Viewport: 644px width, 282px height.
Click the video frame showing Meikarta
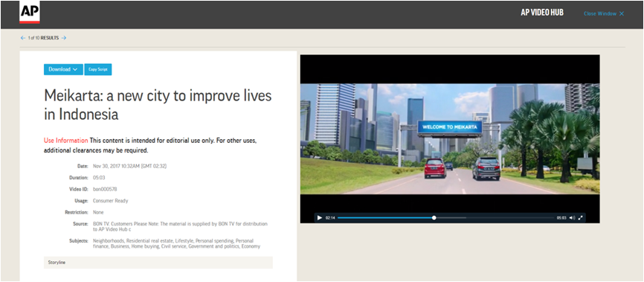tap(450, 139)
